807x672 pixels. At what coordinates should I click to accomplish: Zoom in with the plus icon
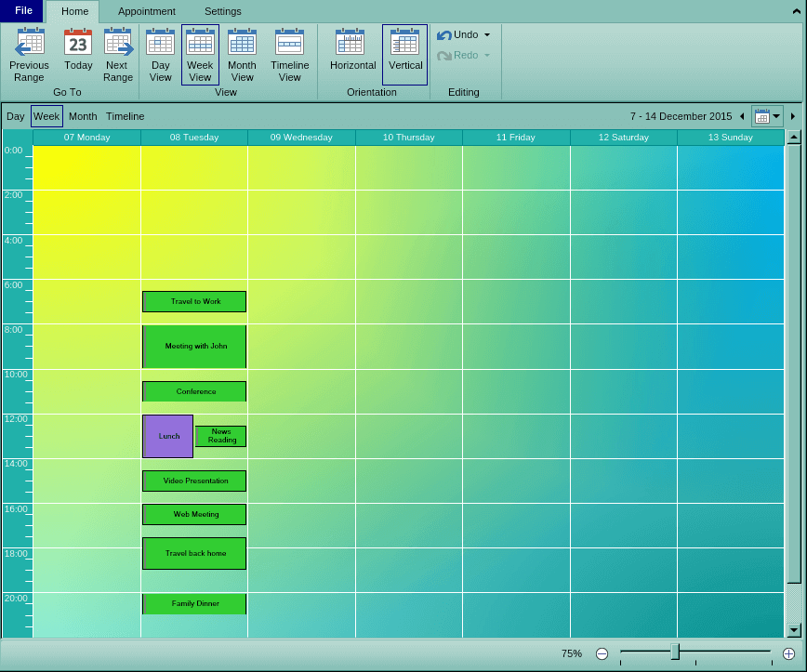(x=788, y=653)
